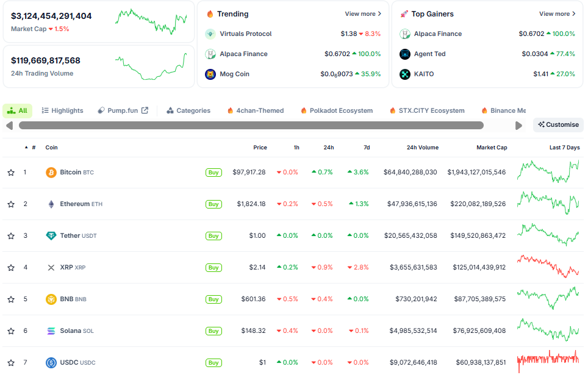Open the Categories tab

click(188, 111)
